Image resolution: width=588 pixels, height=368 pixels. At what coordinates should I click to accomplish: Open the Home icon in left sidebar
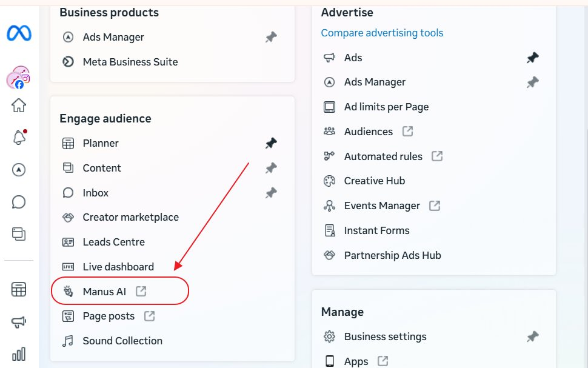19,105
